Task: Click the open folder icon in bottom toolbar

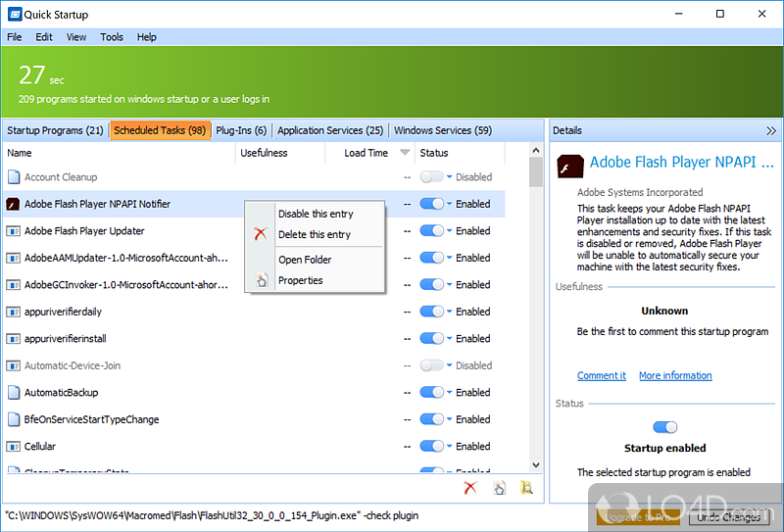Action: click(x=526, y=487)
